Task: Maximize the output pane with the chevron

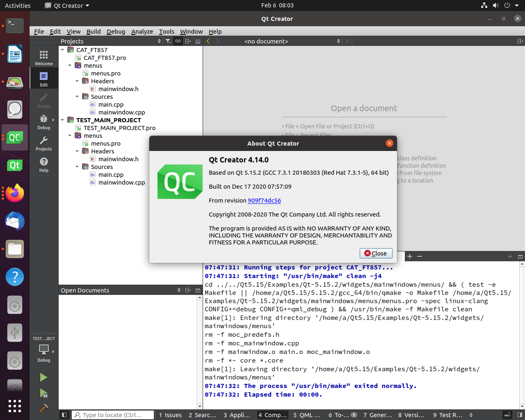Action: [x=510, y=256]
